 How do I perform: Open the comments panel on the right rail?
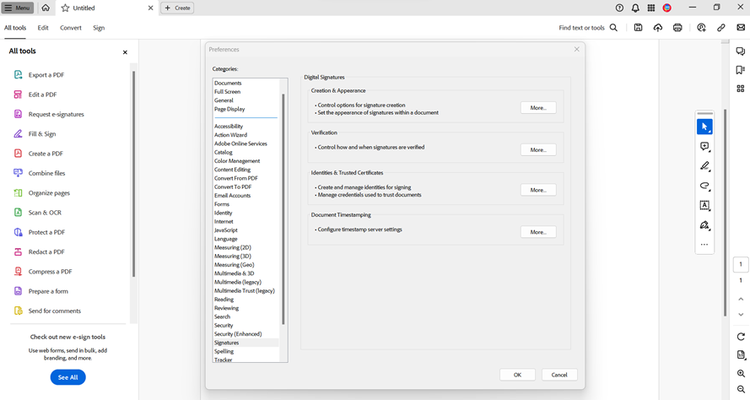point(740,51)
